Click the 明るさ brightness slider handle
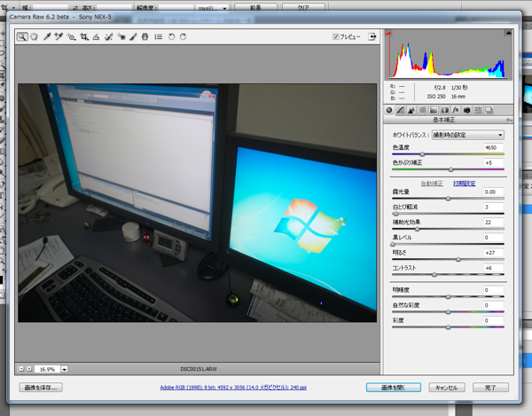The width and height of the screenshot is (532, 416). click(x=458, y=260)
